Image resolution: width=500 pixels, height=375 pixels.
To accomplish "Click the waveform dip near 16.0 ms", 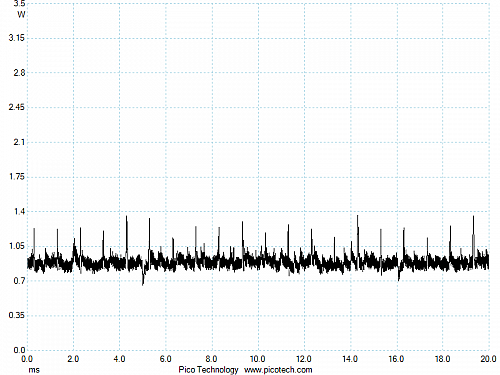I will pyautogui.click(x=399, y=277).
